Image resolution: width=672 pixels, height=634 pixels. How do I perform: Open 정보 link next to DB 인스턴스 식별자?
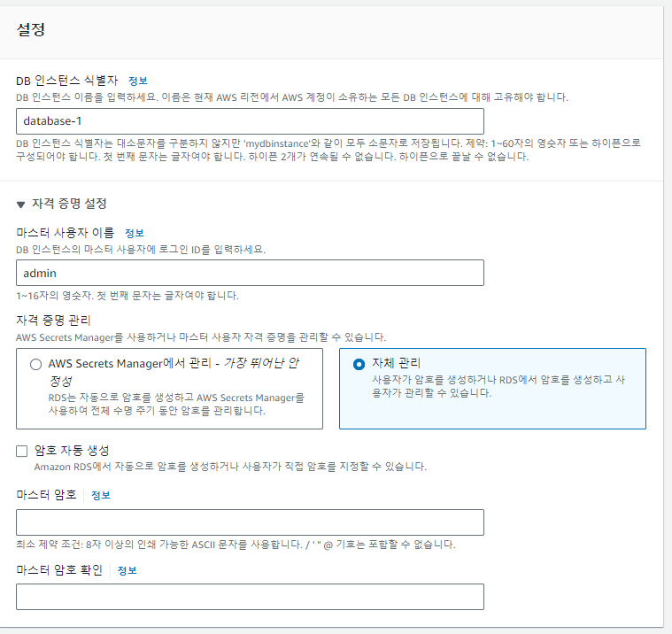137,81
